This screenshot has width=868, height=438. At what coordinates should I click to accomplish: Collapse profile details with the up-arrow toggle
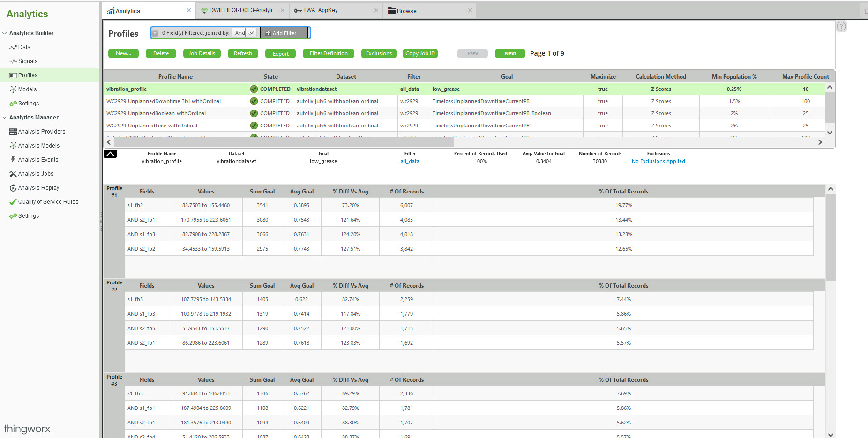(x=110, y=154)
